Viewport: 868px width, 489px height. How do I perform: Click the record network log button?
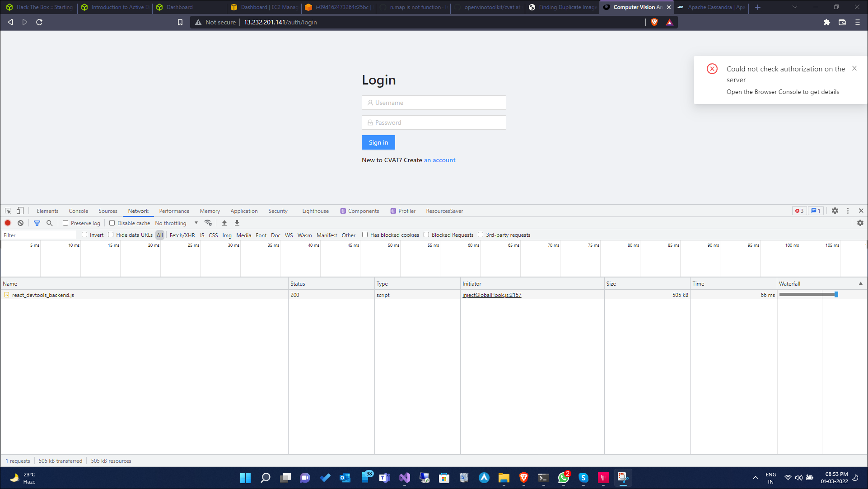point(8,223)
